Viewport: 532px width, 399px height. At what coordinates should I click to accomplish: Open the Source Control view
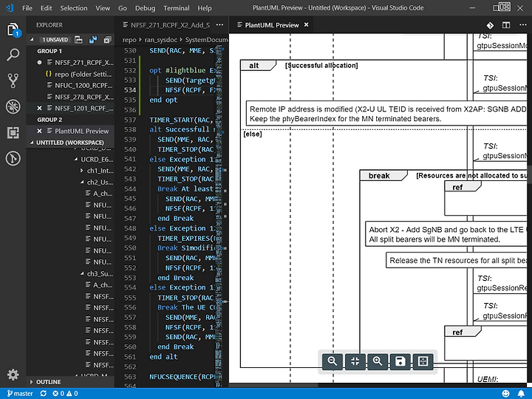pos(13,81)
